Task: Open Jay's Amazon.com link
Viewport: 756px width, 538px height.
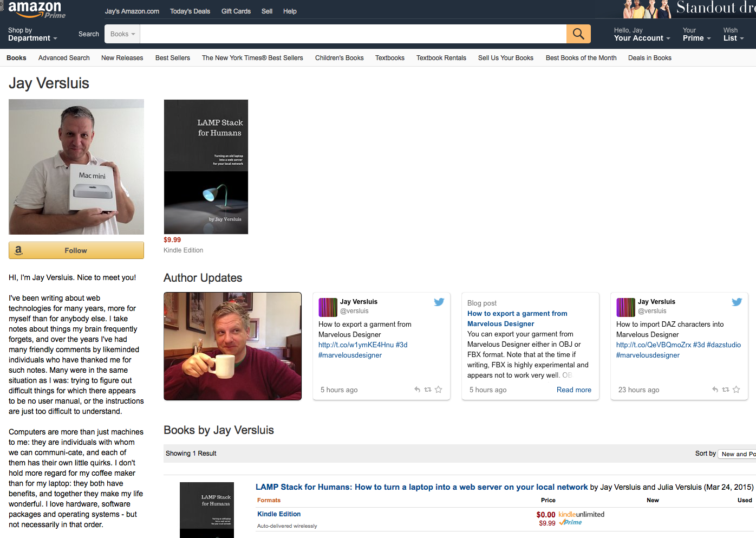Action: pyautogui.click(x=132, y=11)
